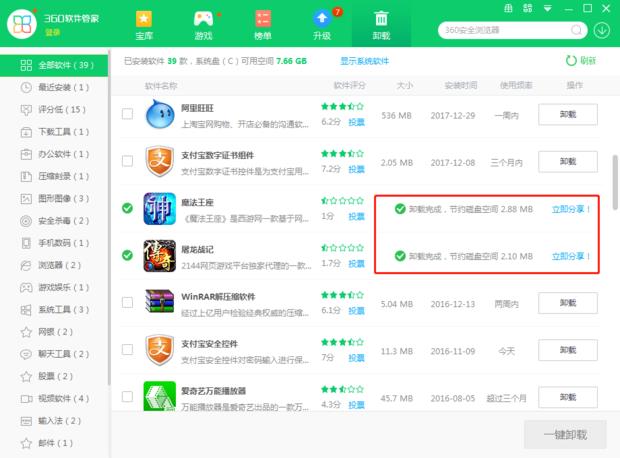The image size is (620, 458).
Task: Click the WinRAR books icon
Action: click(x=160, y=302)
